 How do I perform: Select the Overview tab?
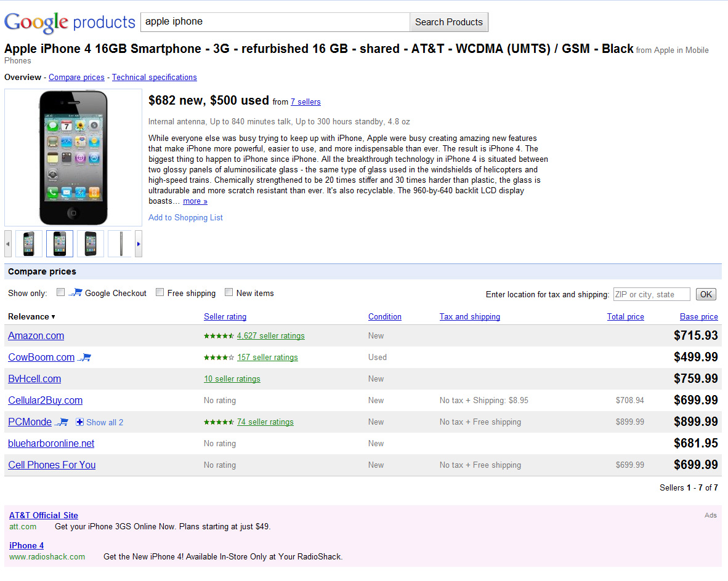tap(23, 78)
